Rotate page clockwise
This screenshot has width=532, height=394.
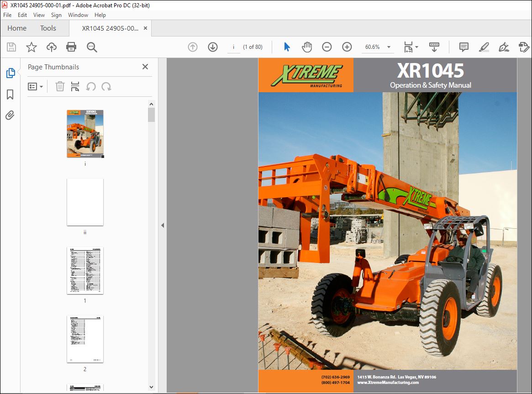106,87
